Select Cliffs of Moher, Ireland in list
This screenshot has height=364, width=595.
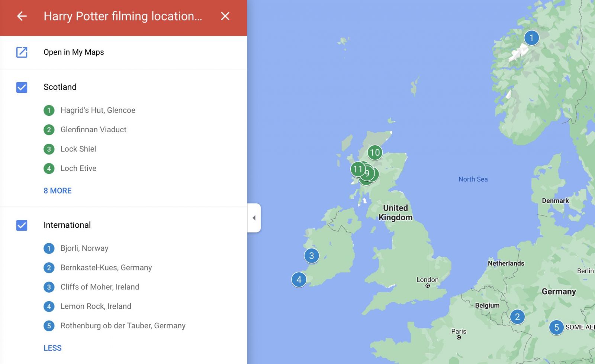100,287
